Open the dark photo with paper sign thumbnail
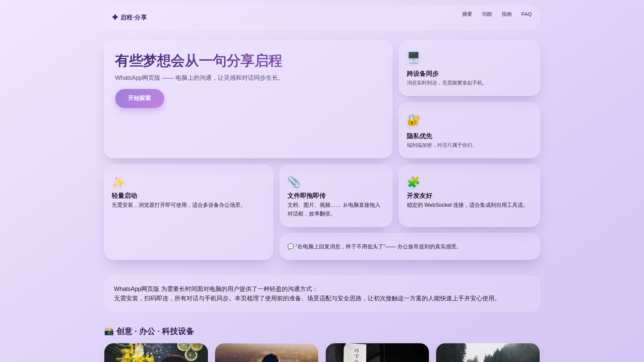 point(377,353)
